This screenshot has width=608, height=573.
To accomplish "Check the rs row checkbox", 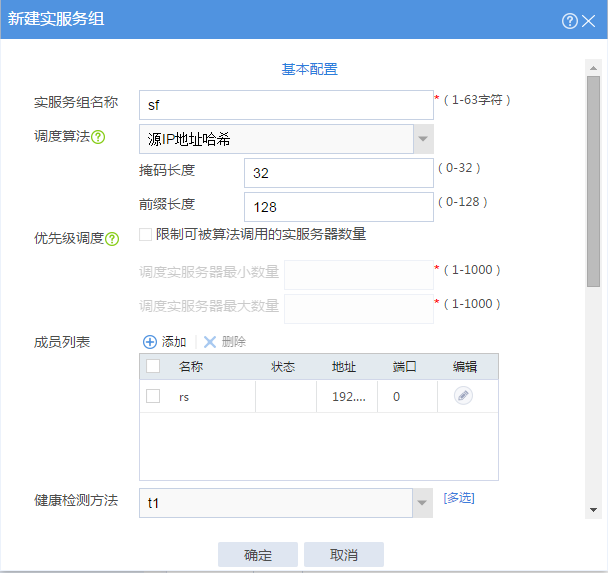I will [153, 396].
